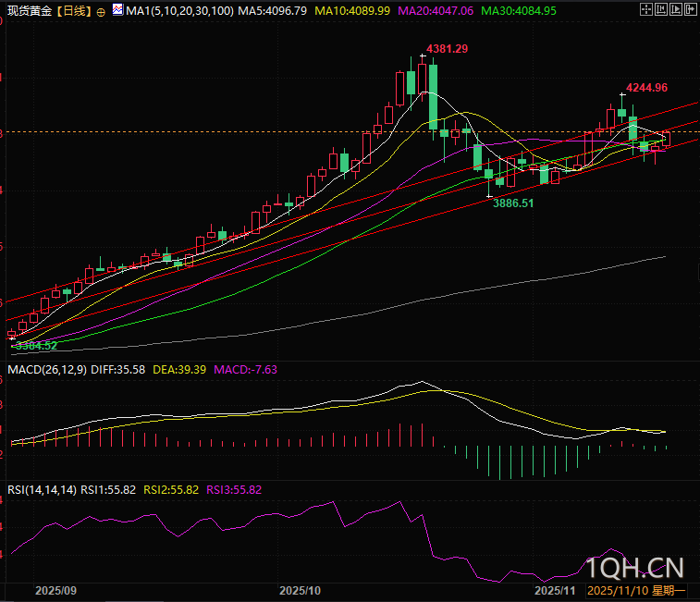Screen dimensions: 700x602
Task: Toggle the magenta MA20:4047.06 legend
Action: [x=435, y=11]
